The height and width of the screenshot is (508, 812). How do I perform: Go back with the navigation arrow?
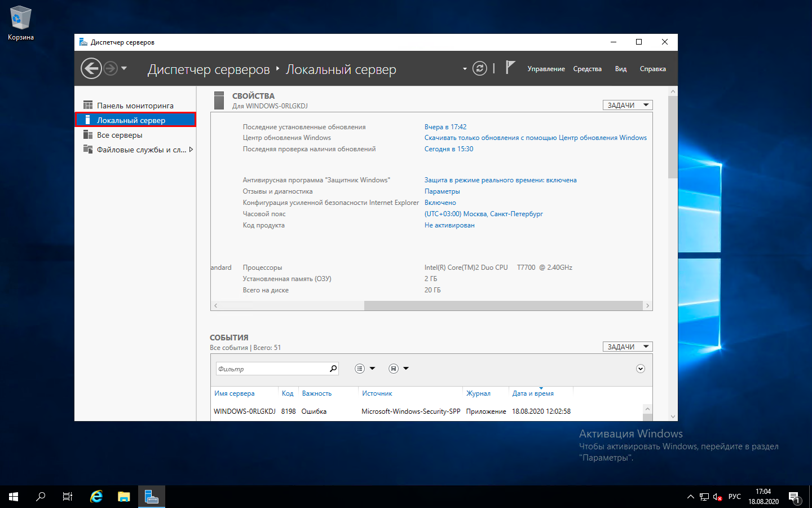pyautogui.click(x=91, y=68)
